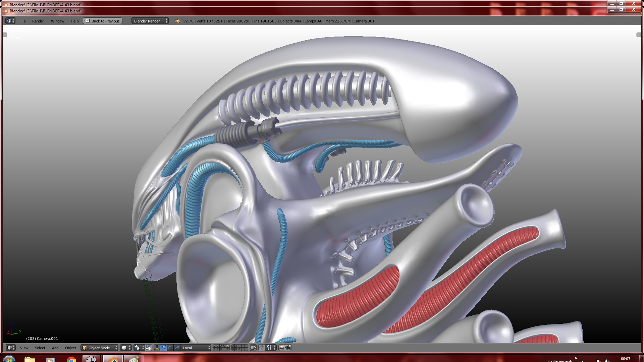Click OpenGL render image camera icon

click(281, 348)
